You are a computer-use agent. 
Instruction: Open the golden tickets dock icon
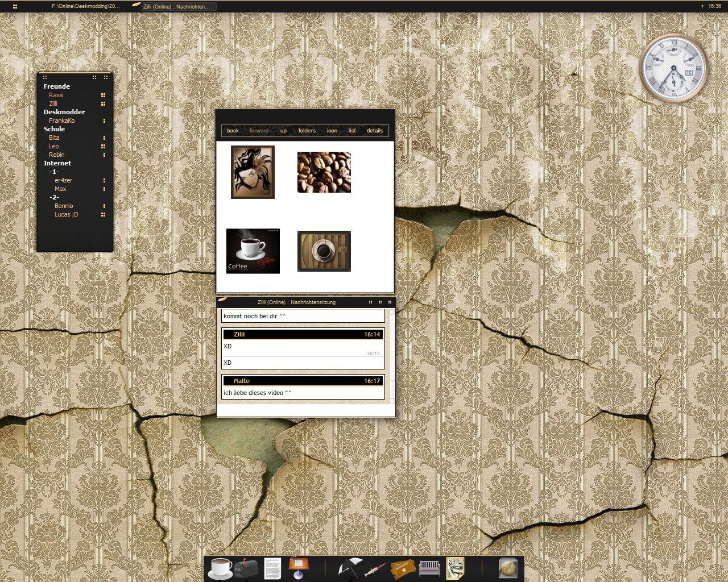click(403, 568)
